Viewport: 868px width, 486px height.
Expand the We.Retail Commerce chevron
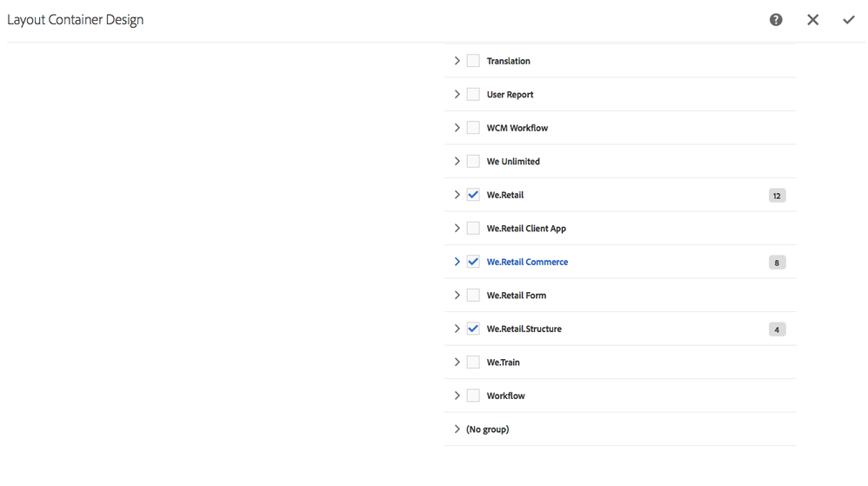pos(457,262)
